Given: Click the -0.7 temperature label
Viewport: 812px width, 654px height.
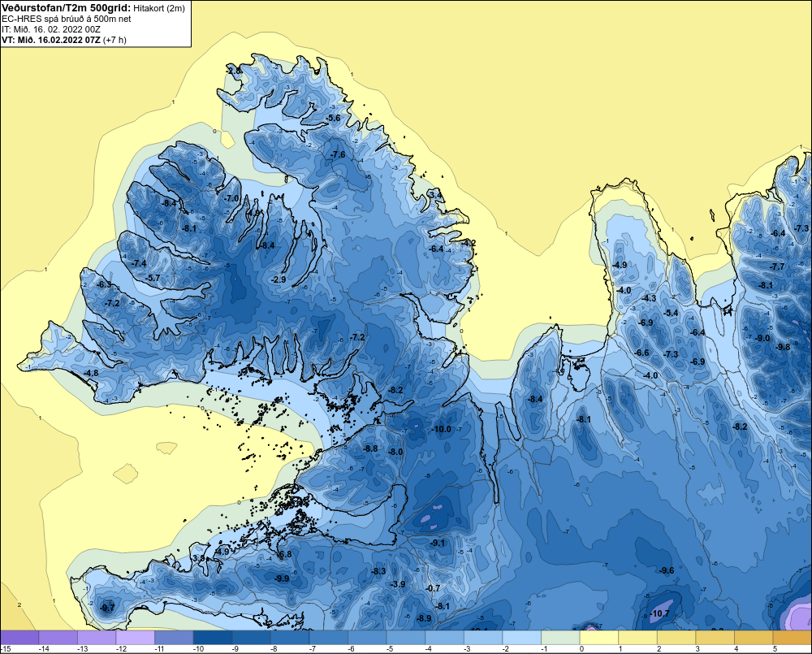Looking at the screenshot, I should 433,588.
